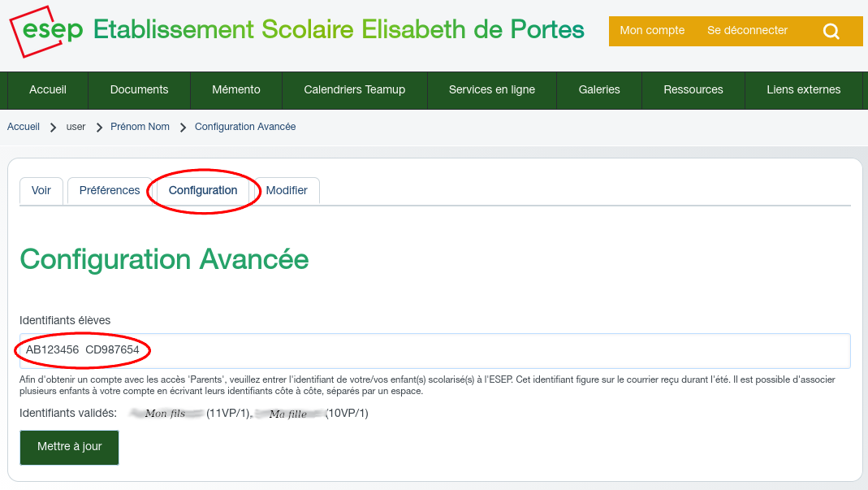Click Configuration Avancée breadcrumb link
868x490 pixels.
pyautogui.click(x=245, y=127)
